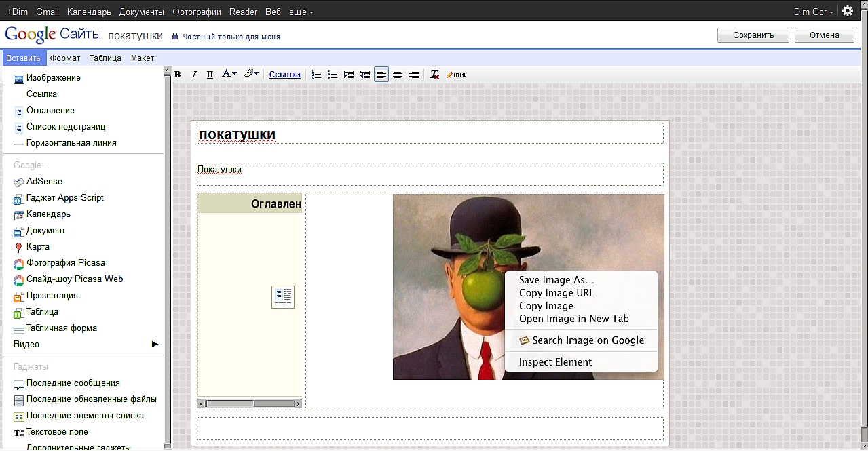The height and width of the screenshot is (451, 868).
Task: Click the page title field покатушки
Action: click(x=430, y=134)
